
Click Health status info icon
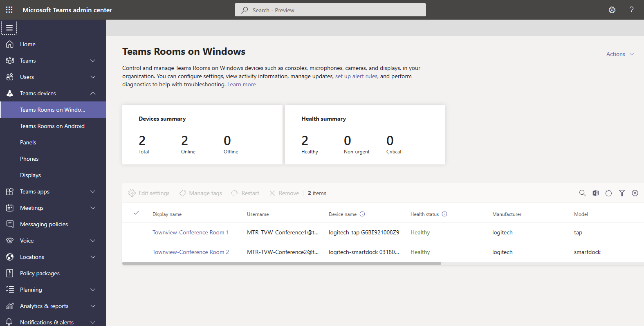444,214
